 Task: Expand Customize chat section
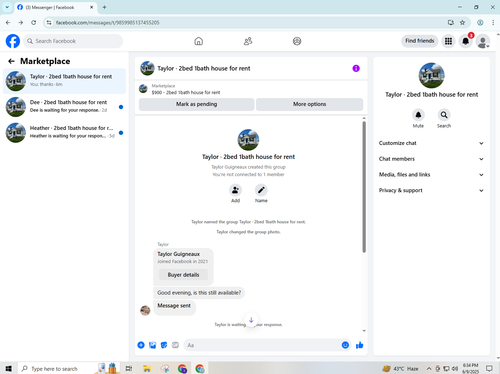tap(431, 143)
